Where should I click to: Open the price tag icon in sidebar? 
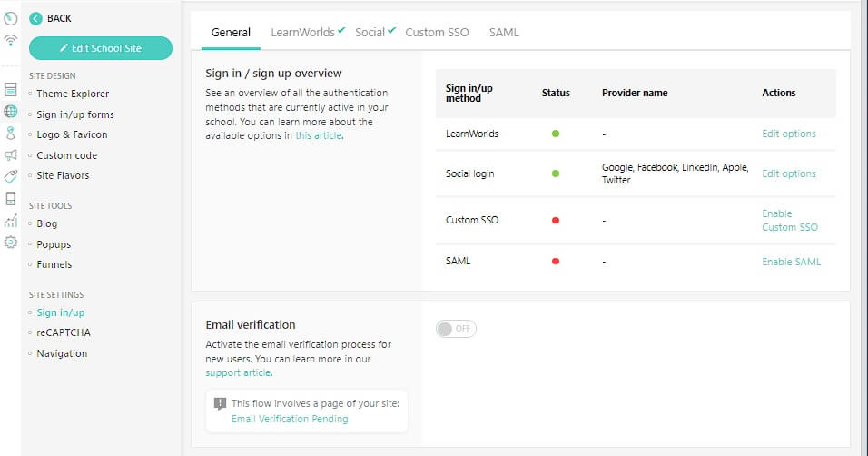tap(11, 177)
